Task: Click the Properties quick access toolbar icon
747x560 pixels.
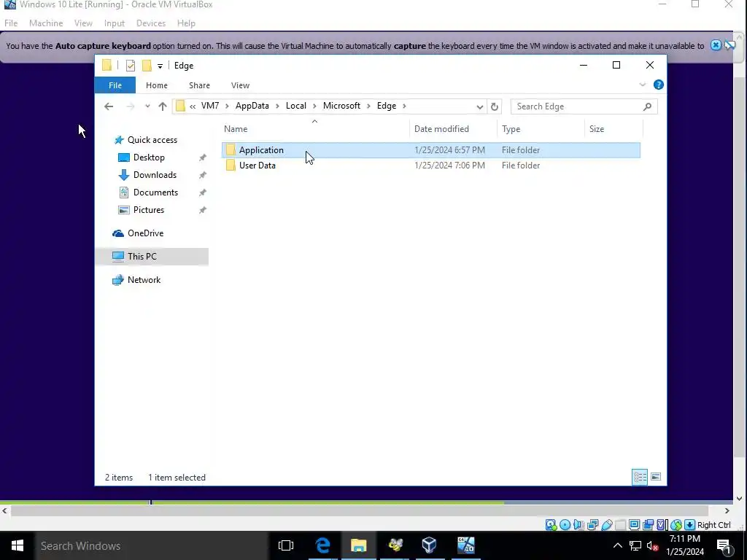Action: click(131, 66)
